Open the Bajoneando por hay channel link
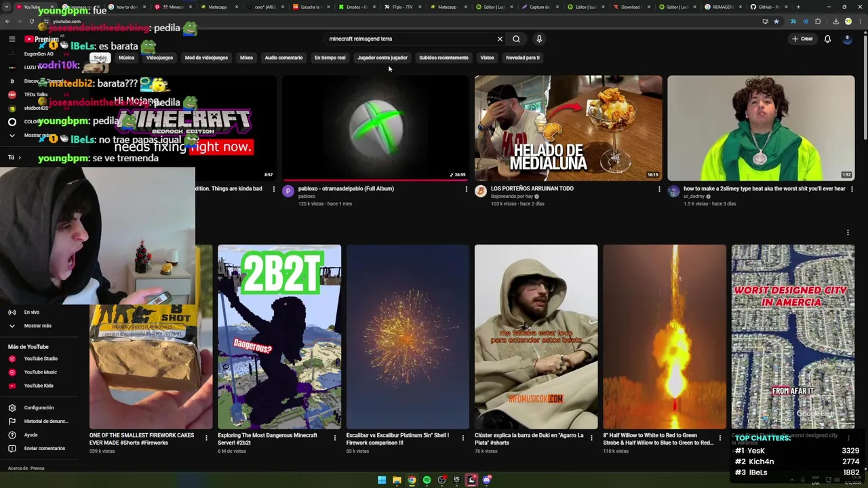 512,197
